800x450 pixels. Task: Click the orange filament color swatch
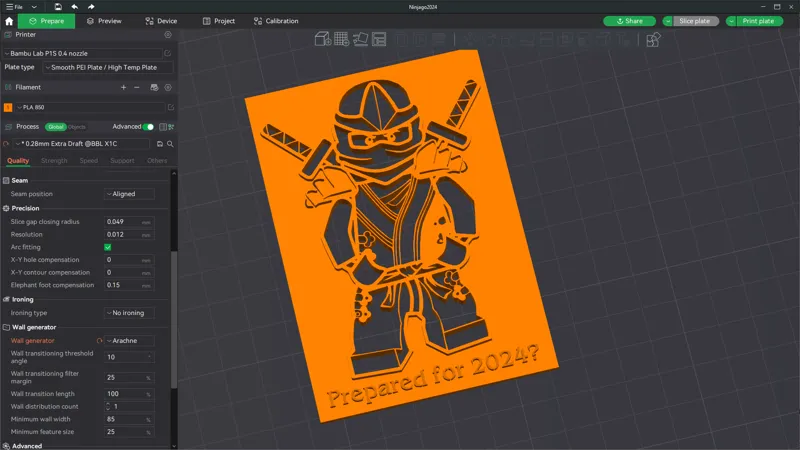[x=8, y=107]
